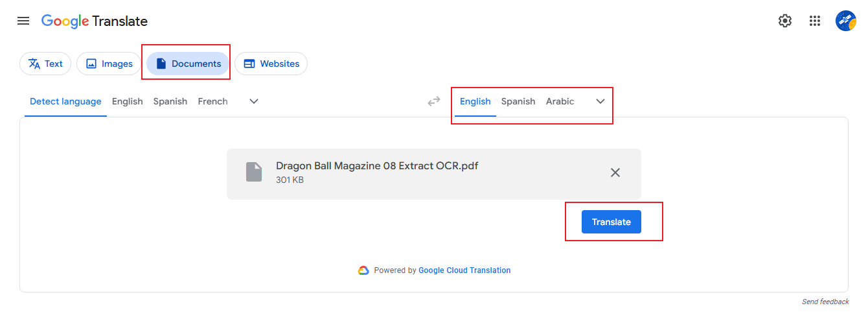Select Detect language as source
Viewport: 868px width, 334px height.
pos(65,101)
